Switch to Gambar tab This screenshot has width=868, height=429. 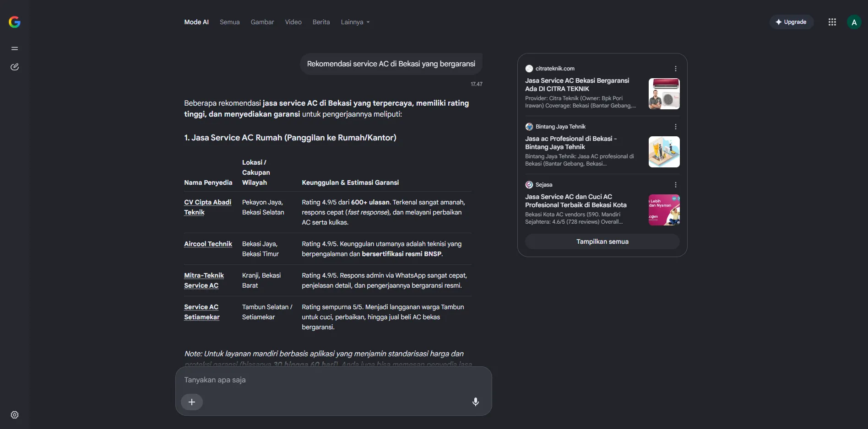[262, 22]
